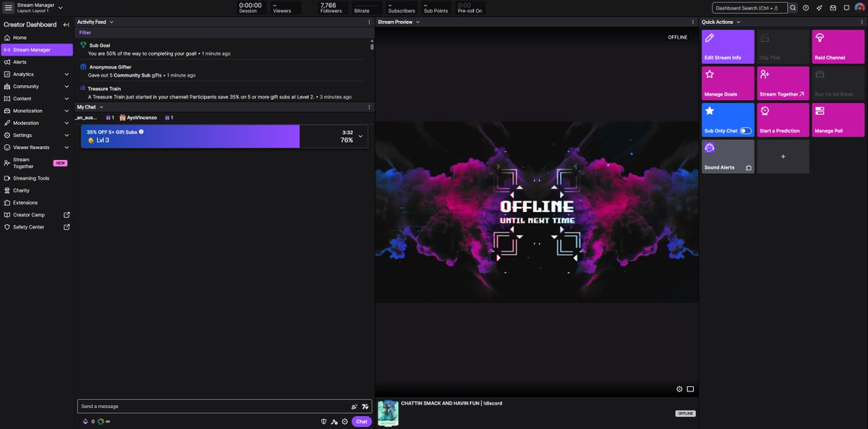Click Manage Goals quick action tile
This screenshot has width=868, height=429.
(728, 83)
